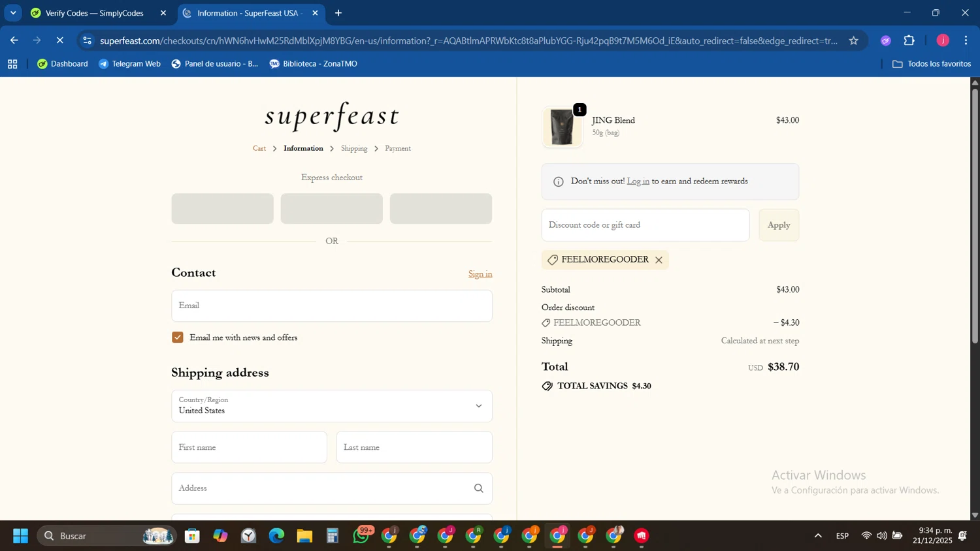
Task: Open the Sign in link
Action: point(480,274)
